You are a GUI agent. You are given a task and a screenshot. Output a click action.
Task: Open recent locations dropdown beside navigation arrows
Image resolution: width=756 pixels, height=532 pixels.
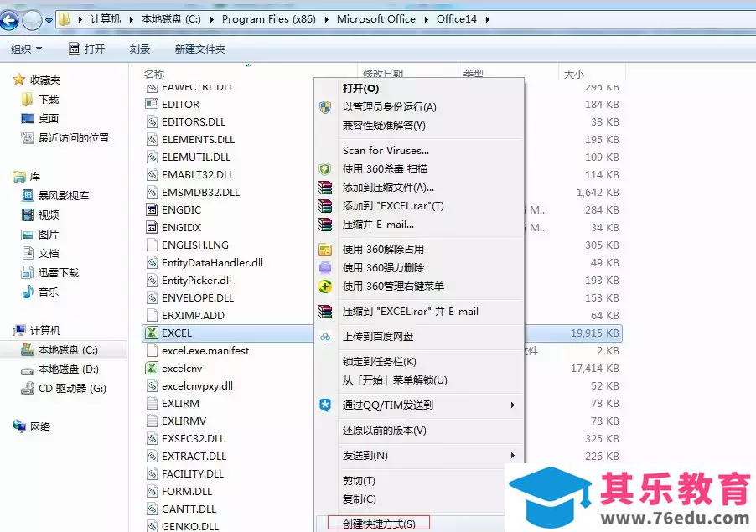coord(49,21)
